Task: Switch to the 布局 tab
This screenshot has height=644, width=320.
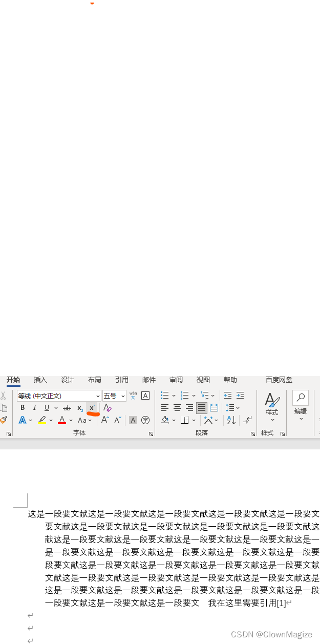Action: (x=95, y=380)
